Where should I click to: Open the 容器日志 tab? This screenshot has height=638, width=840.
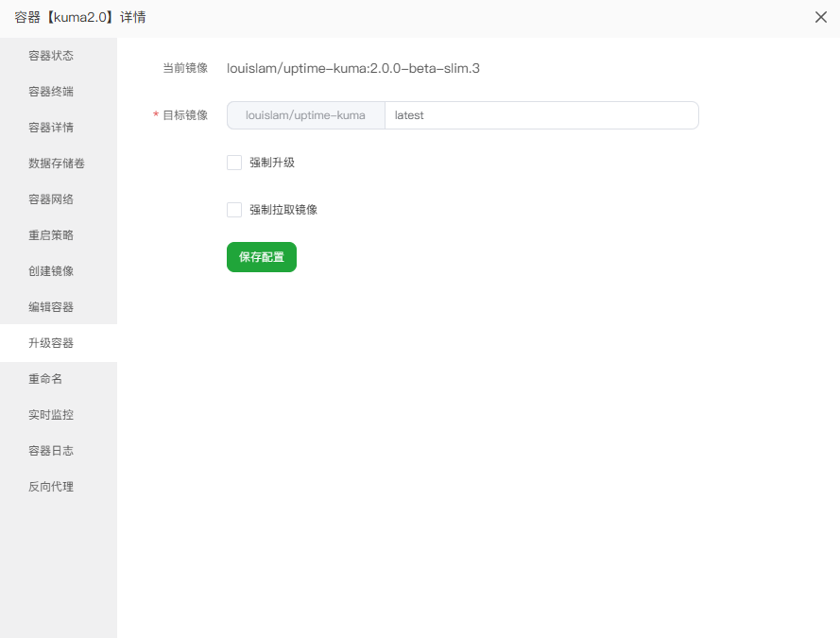(x=51, y=451)
